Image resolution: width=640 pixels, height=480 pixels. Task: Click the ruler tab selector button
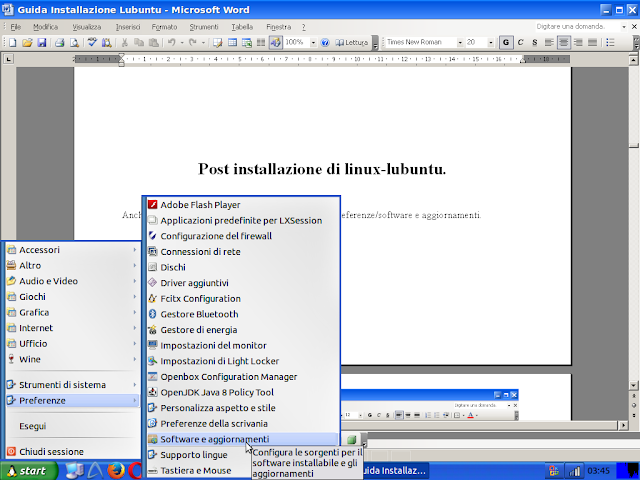pyautogui.click(x=9, y=60)
